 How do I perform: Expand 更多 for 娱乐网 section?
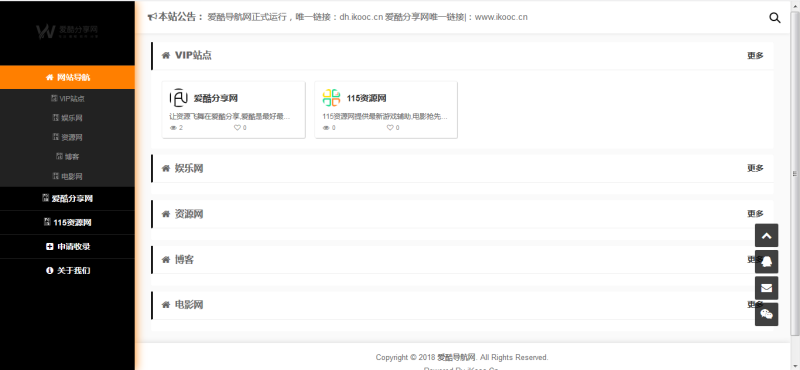[755, 168]
